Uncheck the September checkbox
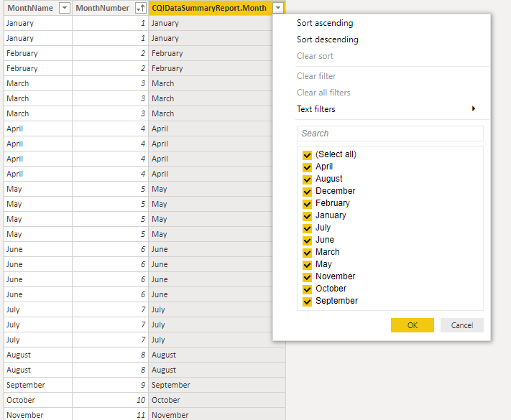511x420 pixels. coord(307,301)
